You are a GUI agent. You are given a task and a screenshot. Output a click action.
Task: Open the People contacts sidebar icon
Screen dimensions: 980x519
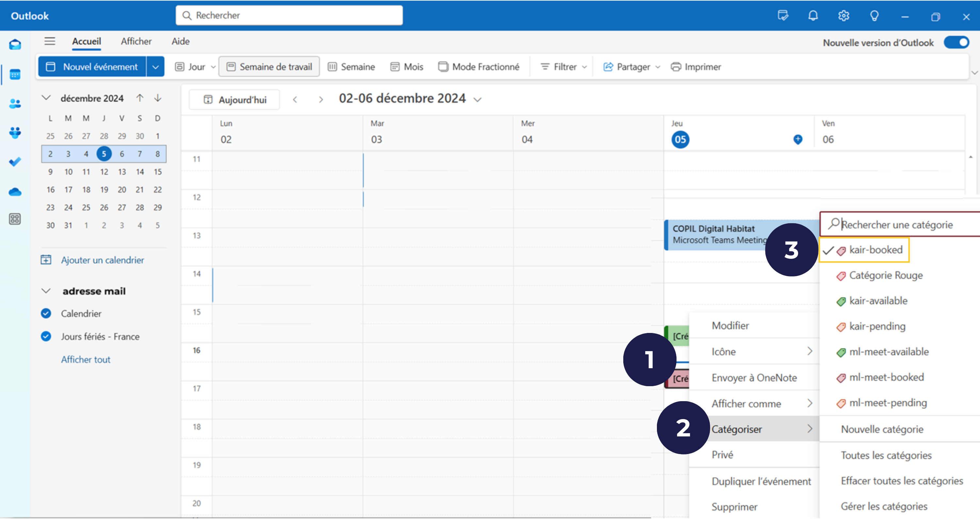tap(15, 103)
